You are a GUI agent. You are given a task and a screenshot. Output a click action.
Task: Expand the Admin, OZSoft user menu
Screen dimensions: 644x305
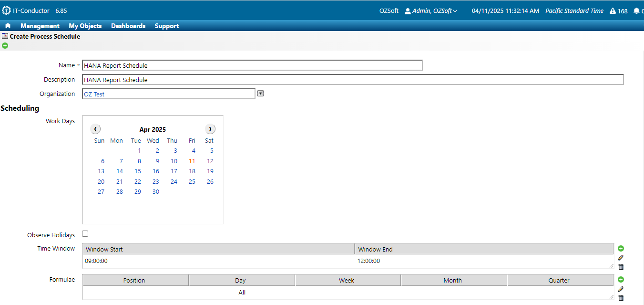(x=431, y=11)
